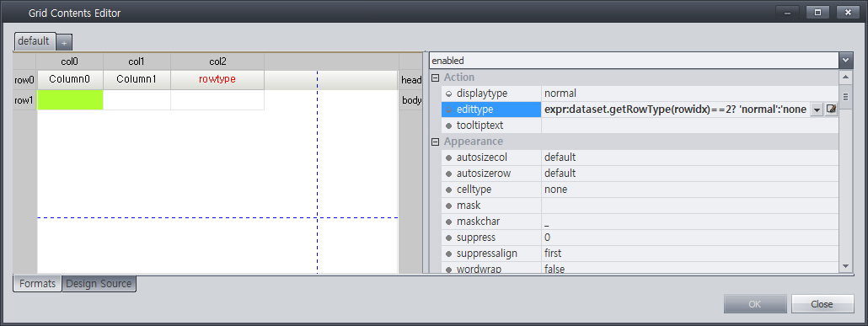This screenshot has width=868, height=326.
Task: Select the col0 column header
Action: (x=70, y=61)
